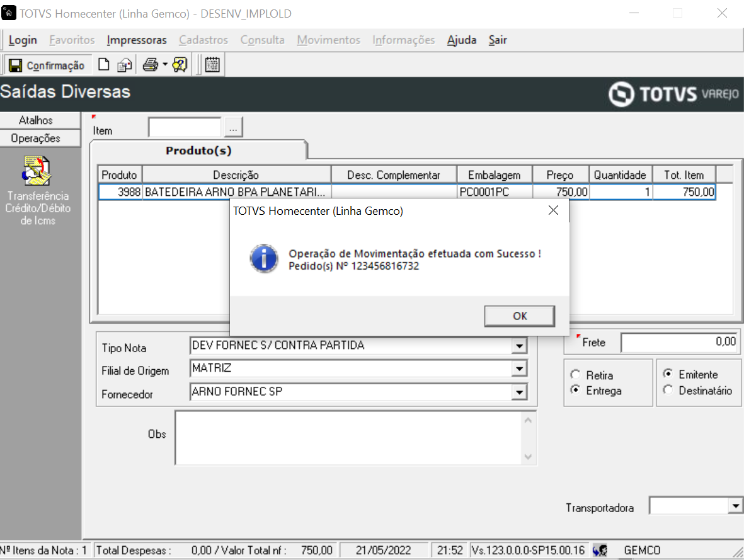This screenshot has height=560, width=744.
Task: Click the Produto column header
Action: (120, 175)
